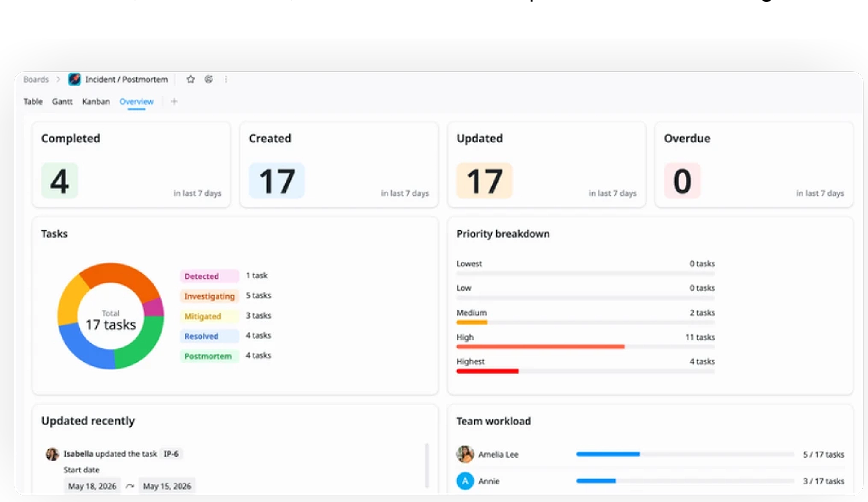Image resolution: width=868 pixels, height=502 pixels.
Task: Click Annie's avatar in Team workload
Action: tap(465, 481)
